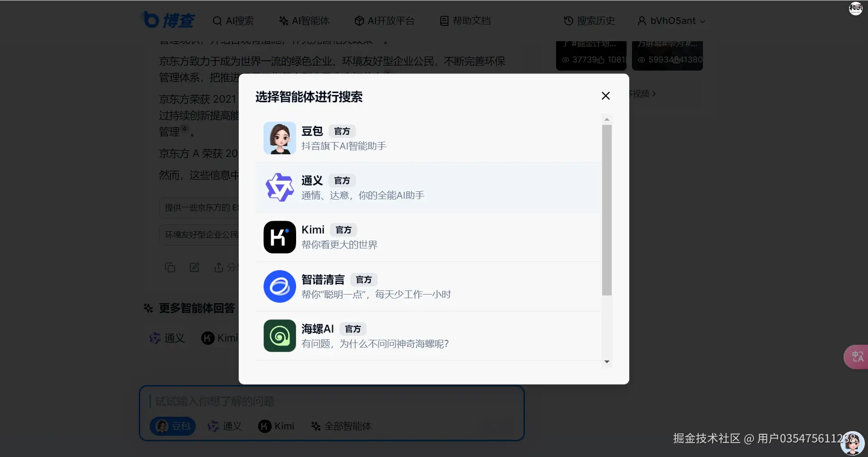
Task: Open AI开放平台 in top navigation
Action: pos(385,21)
